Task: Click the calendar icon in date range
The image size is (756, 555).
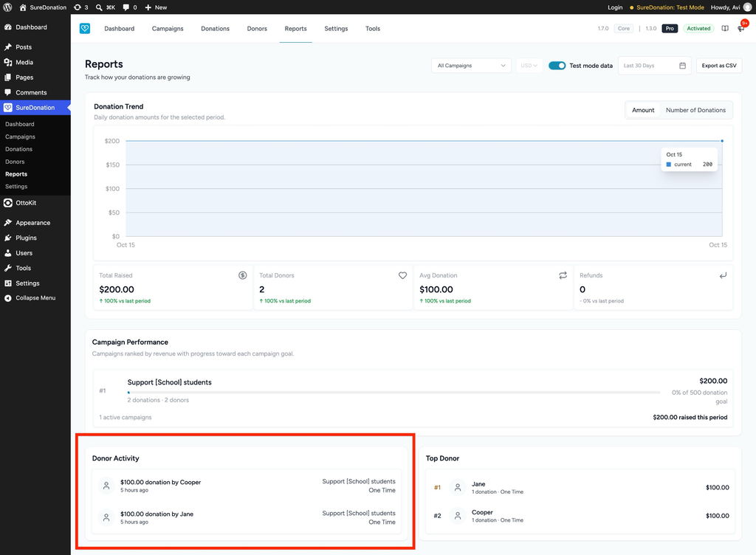Action: pyautogui.click(x=682, y=66)
